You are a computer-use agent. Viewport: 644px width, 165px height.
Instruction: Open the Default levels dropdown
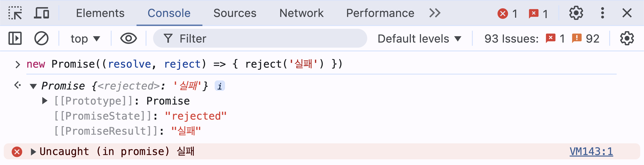point(419,39)
